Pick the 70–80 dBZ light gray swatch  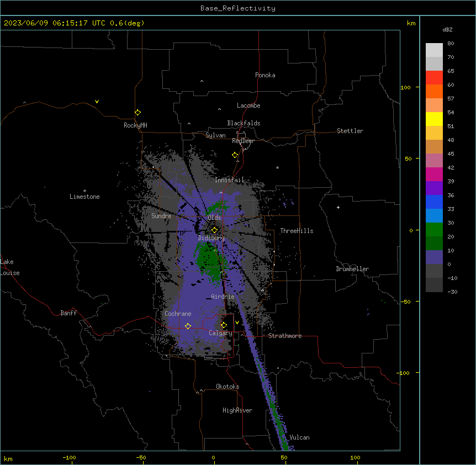click(x=434, y=50)
